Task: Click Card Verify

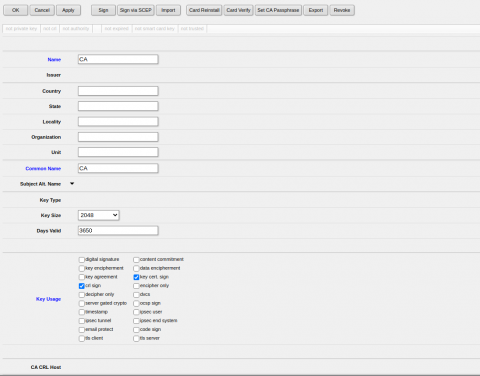Action: coord(239,10)
